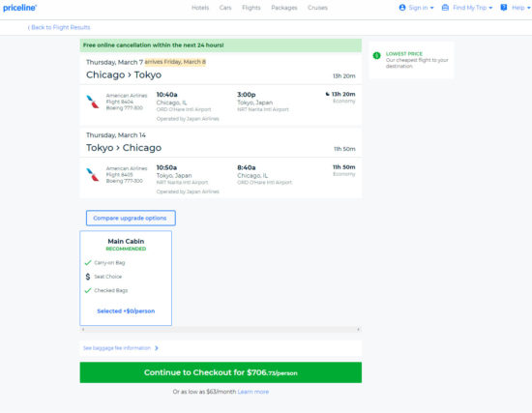Open the Hotels menu item
Image resolution: width=532 pixels, height=413 pixels.
[200, 8]
